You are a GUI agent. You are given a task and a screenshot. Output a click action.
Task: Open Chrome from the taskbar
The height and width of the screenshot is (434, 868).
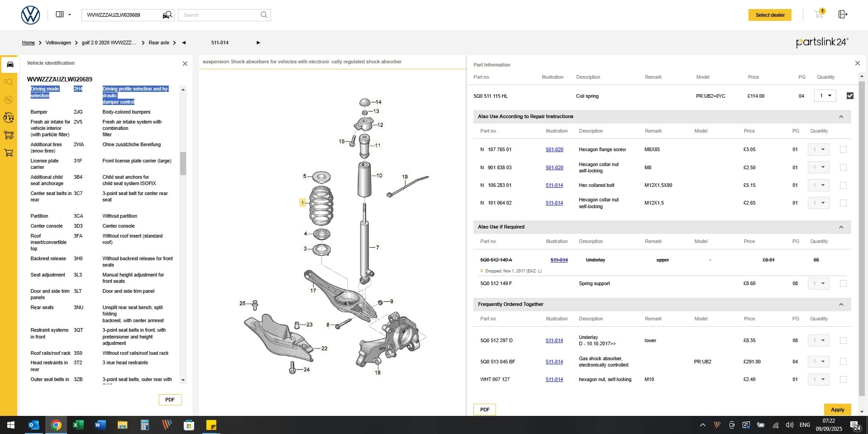point(56,425)
